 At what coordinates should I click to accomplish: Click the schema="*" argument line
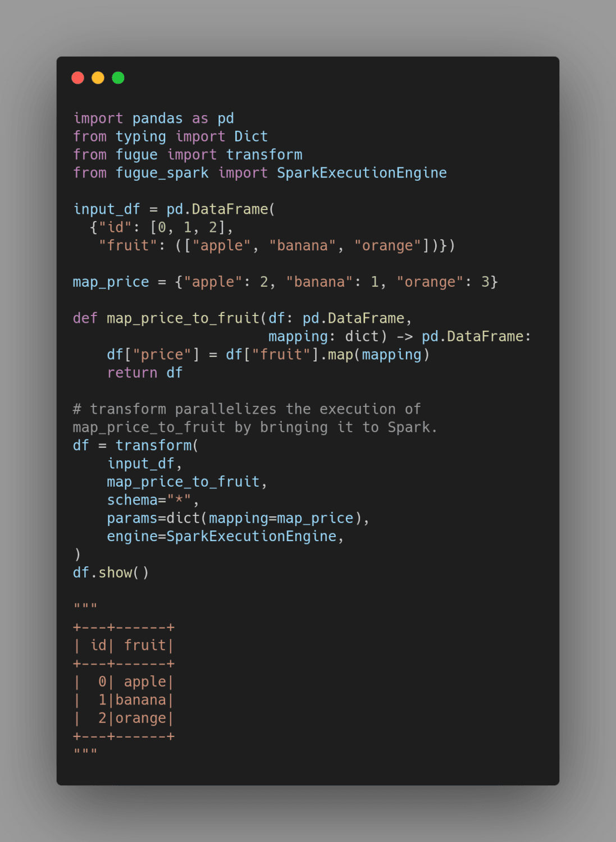pyautogui.click(x=153, y=500)
